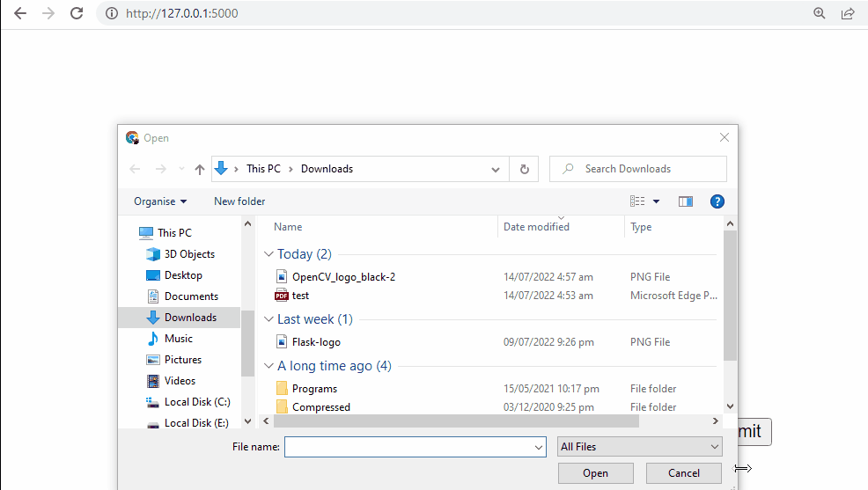Select Documents in navigation pane
Screen dimensions: 868x490
coord(191,296)
